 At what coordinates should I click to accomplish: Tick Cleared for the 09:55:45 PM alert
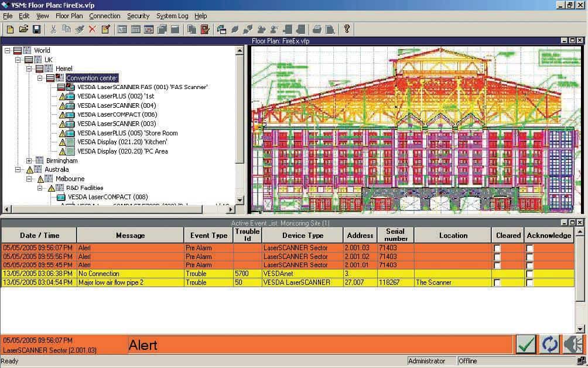coord(497,265)
